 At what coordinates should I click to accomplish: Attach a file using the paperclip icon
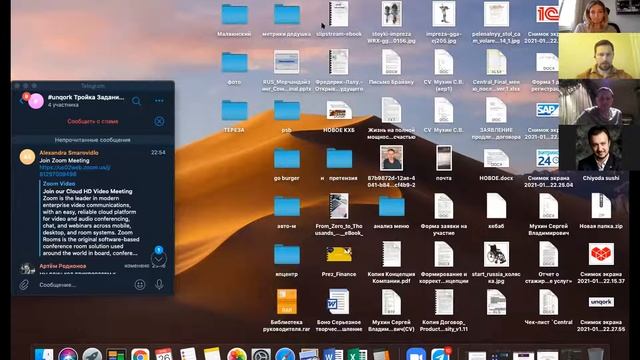24,284
